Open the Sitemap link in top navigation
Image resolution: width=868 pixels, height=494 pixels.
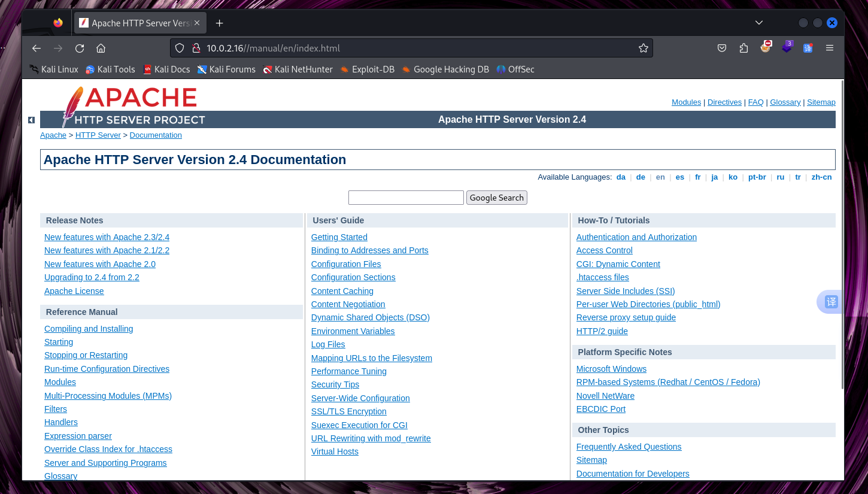tap(821, 102)
